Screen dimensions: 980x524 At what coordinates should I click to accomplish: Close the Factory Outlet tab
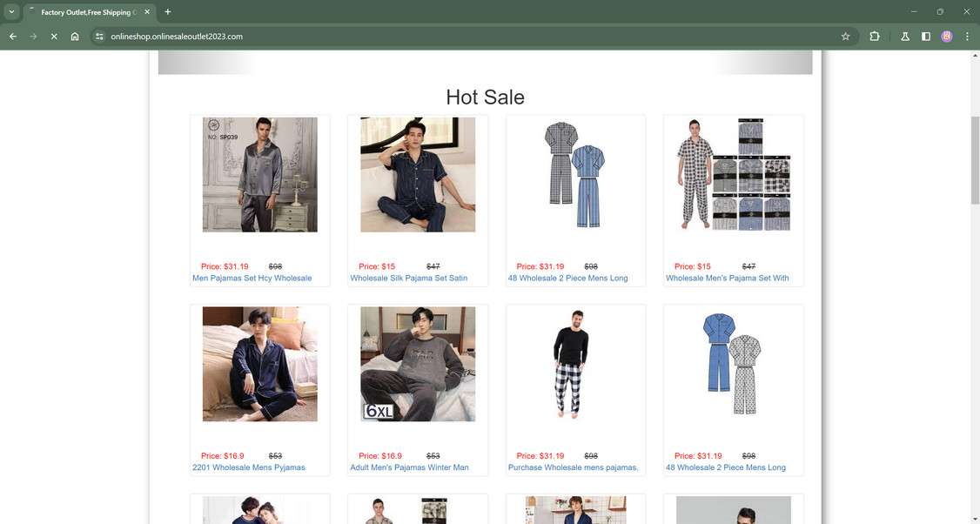coord(147,12)
